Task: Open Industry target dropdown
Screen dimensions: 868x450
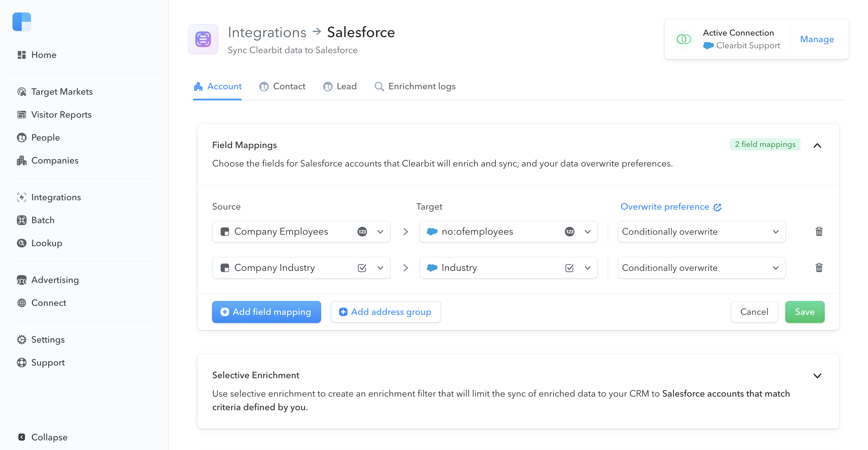Action: pos(508,268)
